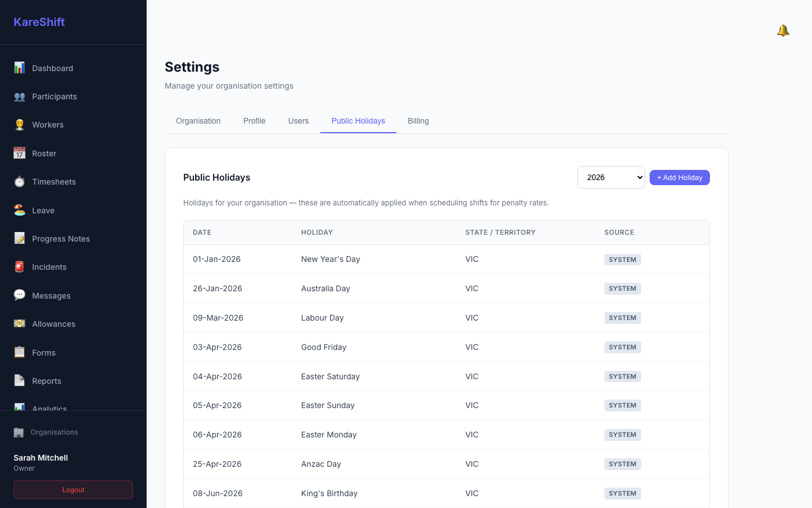
Task: Open the KareShift logo link
Action: point(39,22)
